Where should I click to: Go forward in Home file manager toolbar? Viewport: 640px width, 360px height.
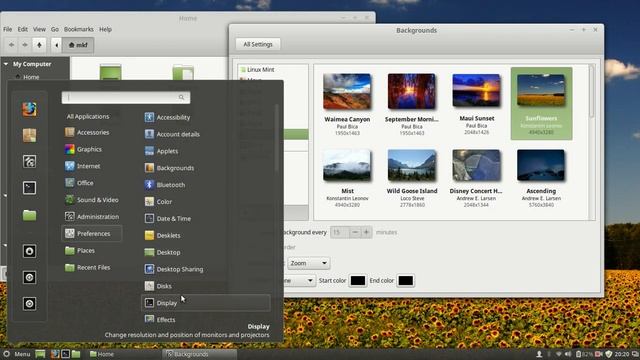pyautogui.click(x=25, y=45)
